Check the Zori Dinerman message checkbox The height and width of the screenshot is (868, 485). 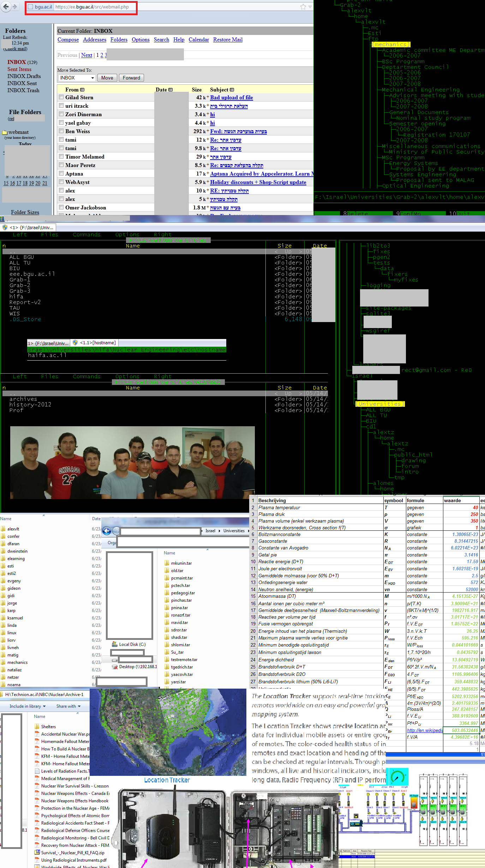click(61, 114)
